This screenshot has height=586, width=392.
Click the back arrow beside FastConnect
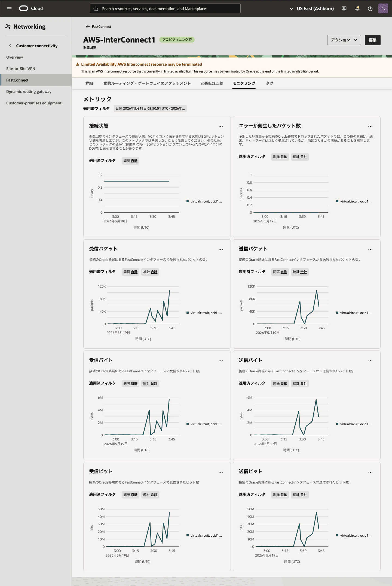pos(88,27)
